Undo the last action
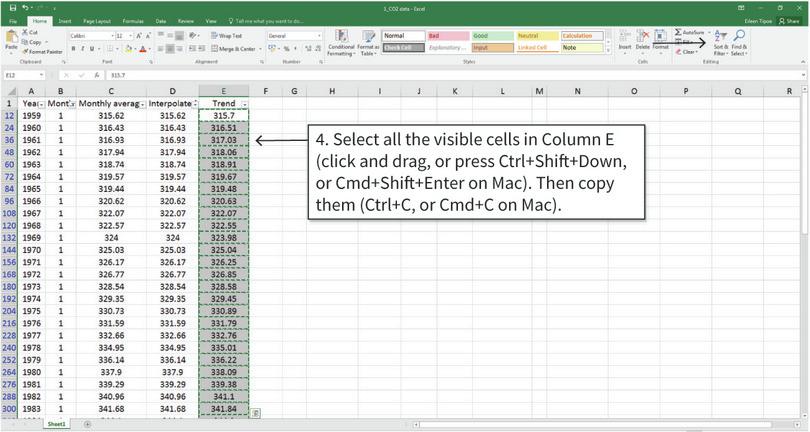810x432 pixels. pyautogui.click(x=26, y=8)
